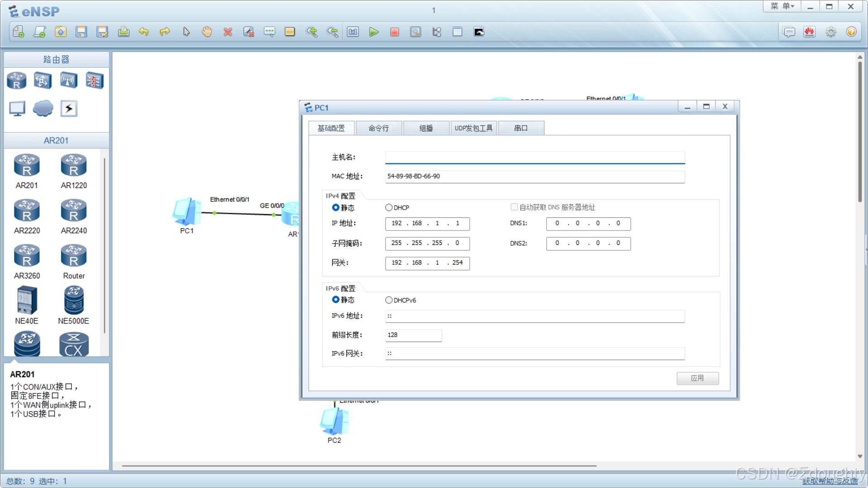Click the New Topology toolbar icon
Viewport: 868px width, 488px height.
19,32
